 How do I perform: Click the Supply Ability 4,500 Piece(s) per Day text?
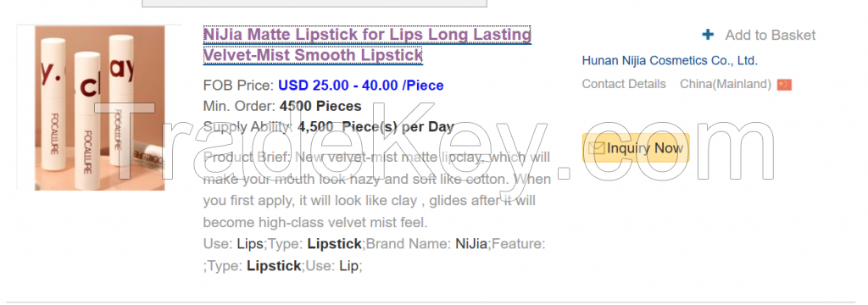click(328, 127)
